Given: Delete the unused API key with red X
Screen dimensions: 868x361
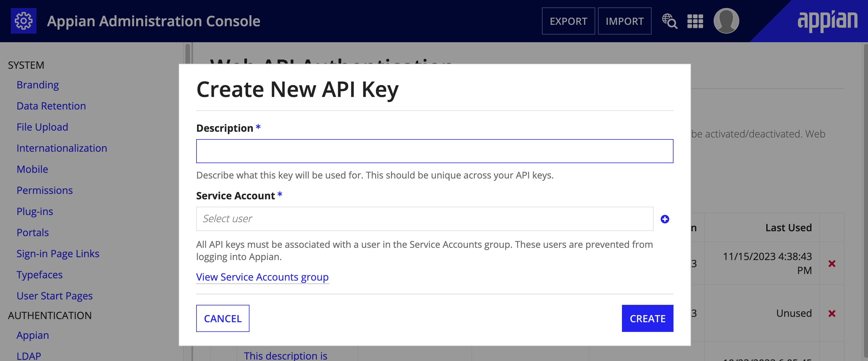Looking at the screenshot, I should pyautogui.click(x=832, y=313).
